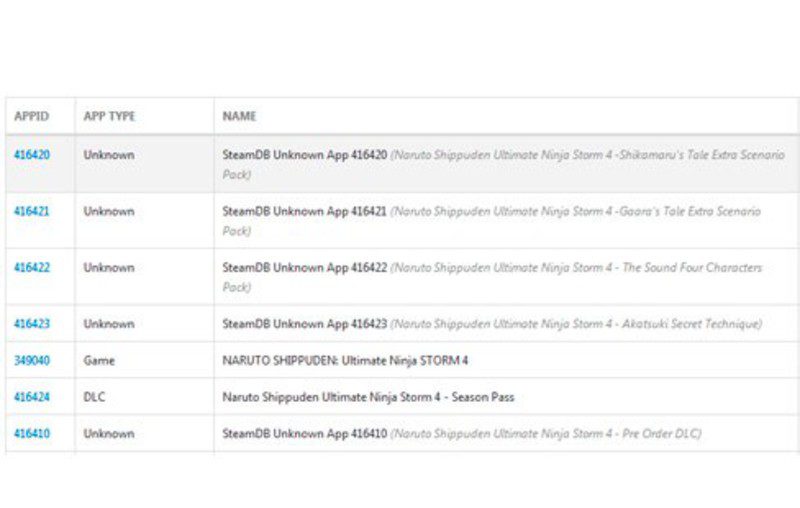Image resolution: width=800 pixels, height=508 pixels.
Task: Open the 416423 app ID link
Action: tap(31, 324)
